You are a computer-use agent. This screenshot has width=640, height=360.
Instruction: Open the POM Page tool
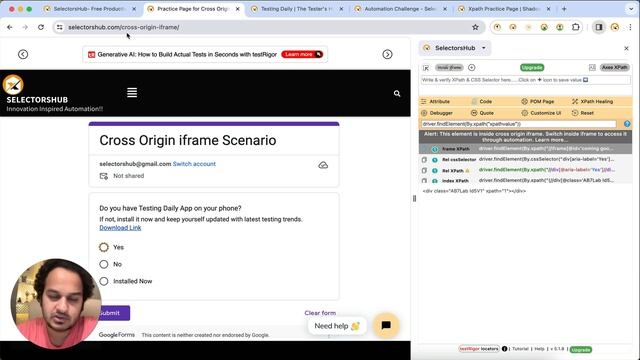[x=538, y=101]
